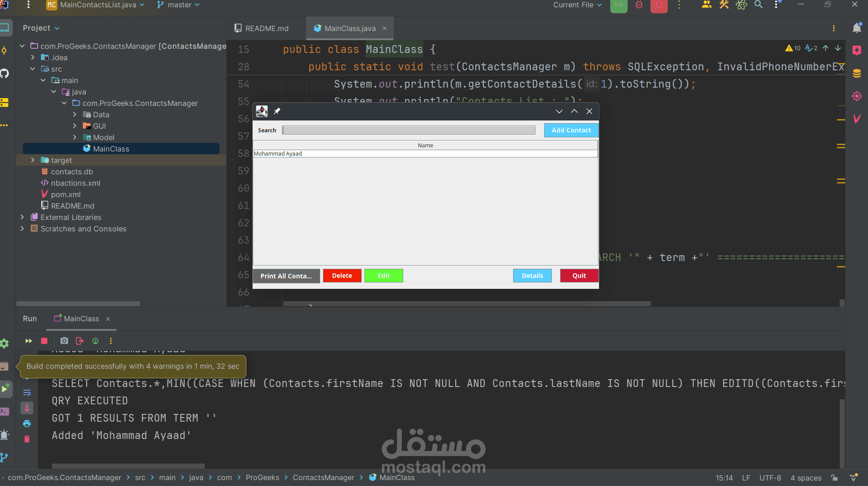Open the MainContactsList.java project dropdown

click(96, 5)
